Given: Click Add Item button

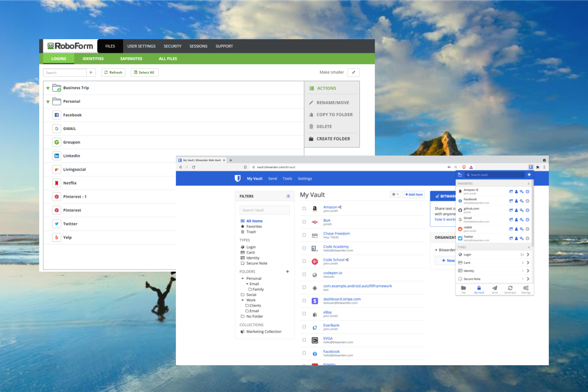Looking at the screenshot, I should [414, 194].
